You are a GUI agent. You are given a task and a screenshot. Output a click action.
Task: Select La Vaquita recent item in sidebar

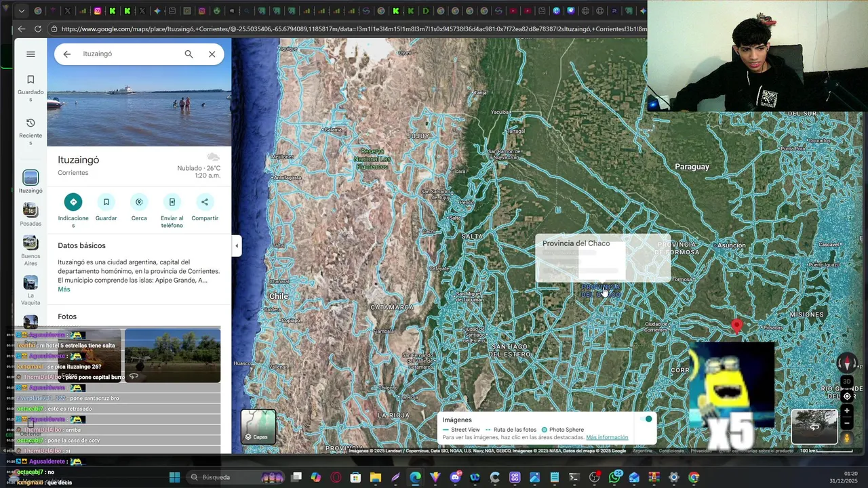tap(31, 290)
